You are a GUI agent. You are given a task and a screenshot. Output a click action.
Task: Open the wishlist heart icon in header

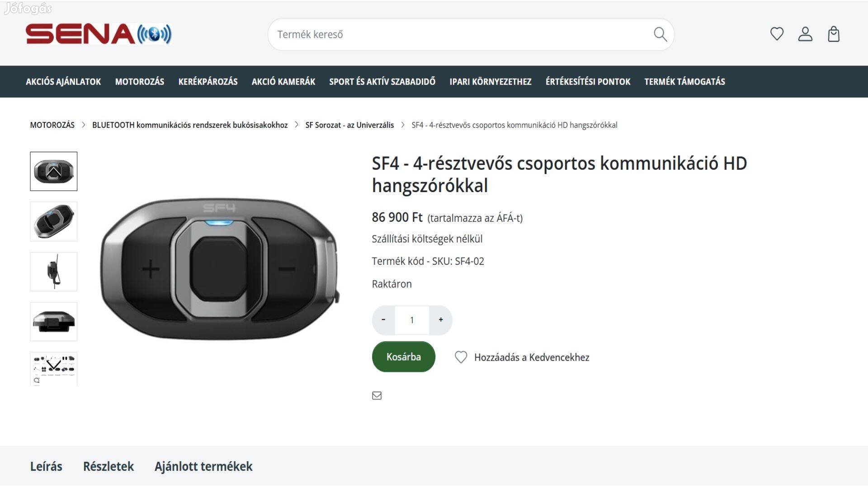(x=777, y=34)
